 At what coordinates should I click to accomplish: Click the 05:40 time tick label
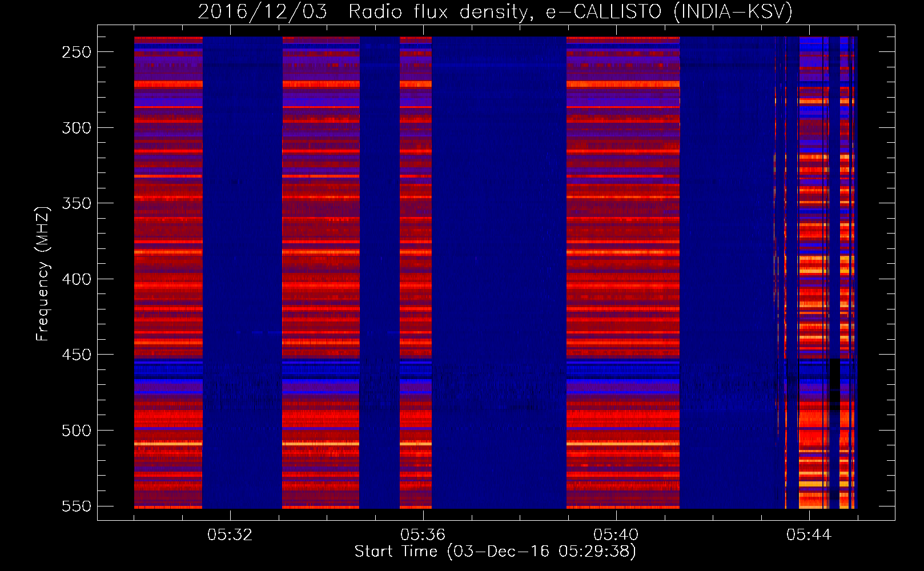point(616,535)
